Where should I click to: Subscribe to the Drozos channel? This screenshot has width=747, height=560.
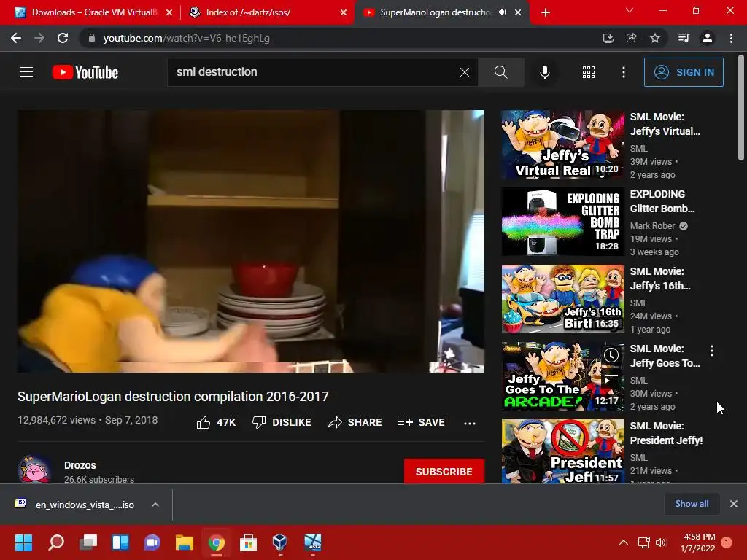pos(444,472)
